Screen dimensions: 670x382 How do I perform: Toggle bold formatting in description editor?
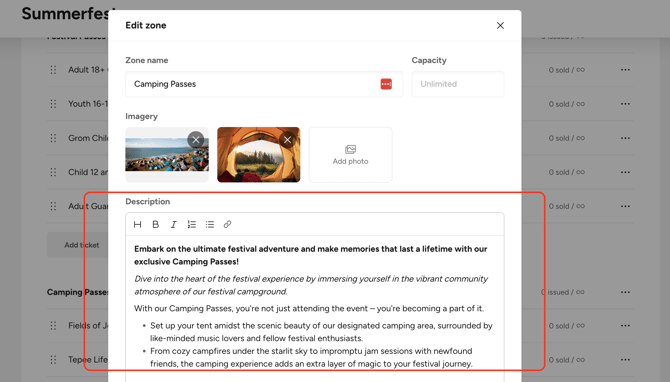click(156, 224)
